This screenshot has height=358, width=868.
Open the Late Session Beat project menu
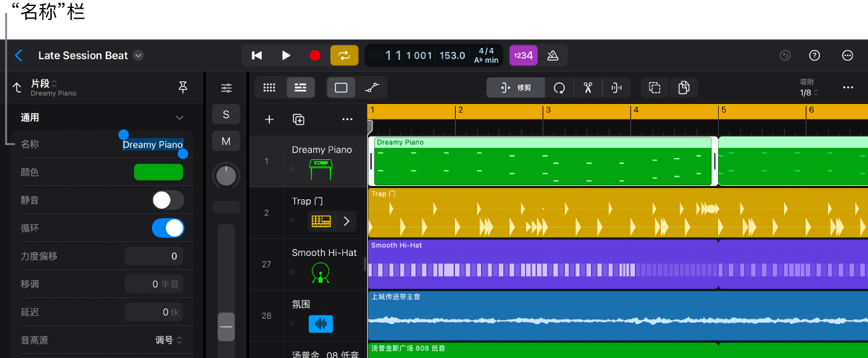tap(138, 55)
